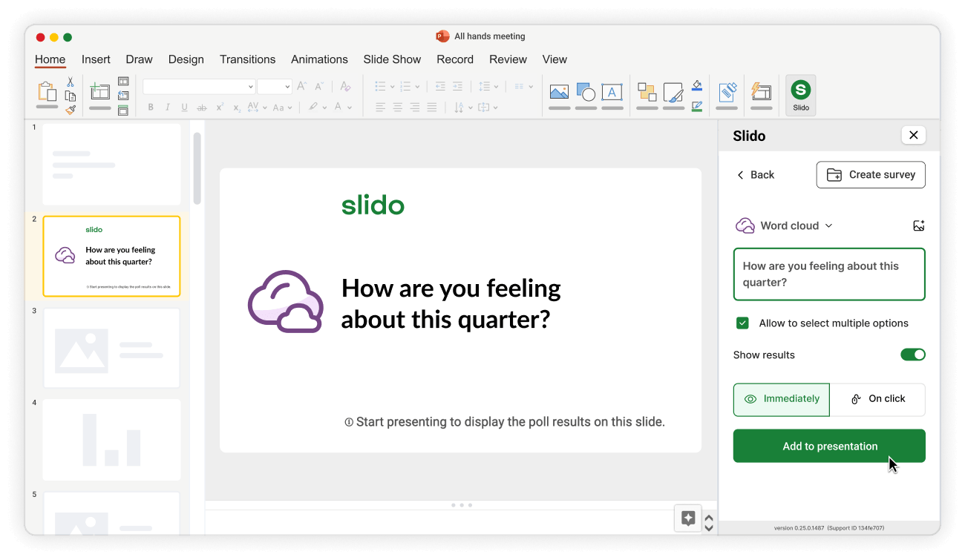Click the Designer lightning icon
The image size is (965, 560).
(761, 91)
